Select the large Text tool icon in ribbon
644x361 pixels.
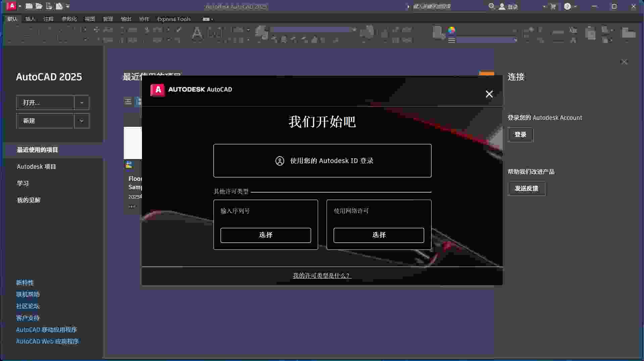tap(197, 34)
